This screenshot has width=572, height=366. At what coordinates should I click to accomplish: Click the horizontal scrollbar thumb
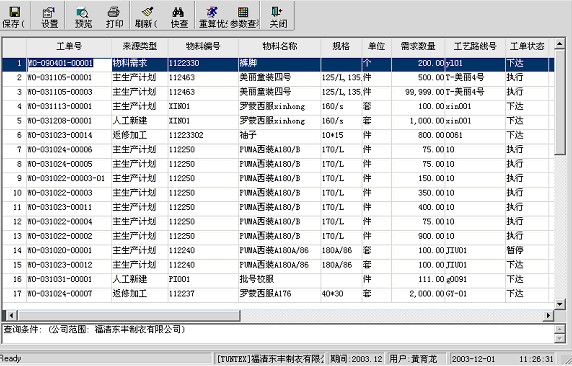(129, 315)
